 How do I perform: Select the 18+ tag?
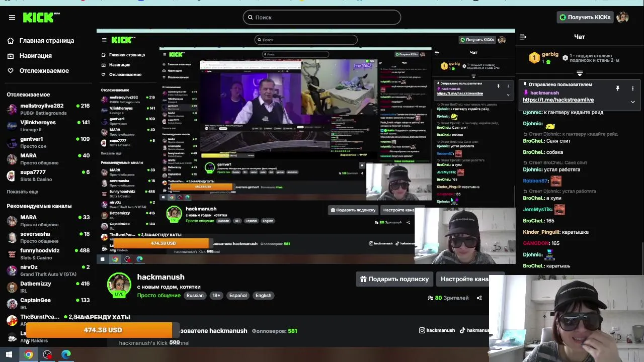point(216,296)
